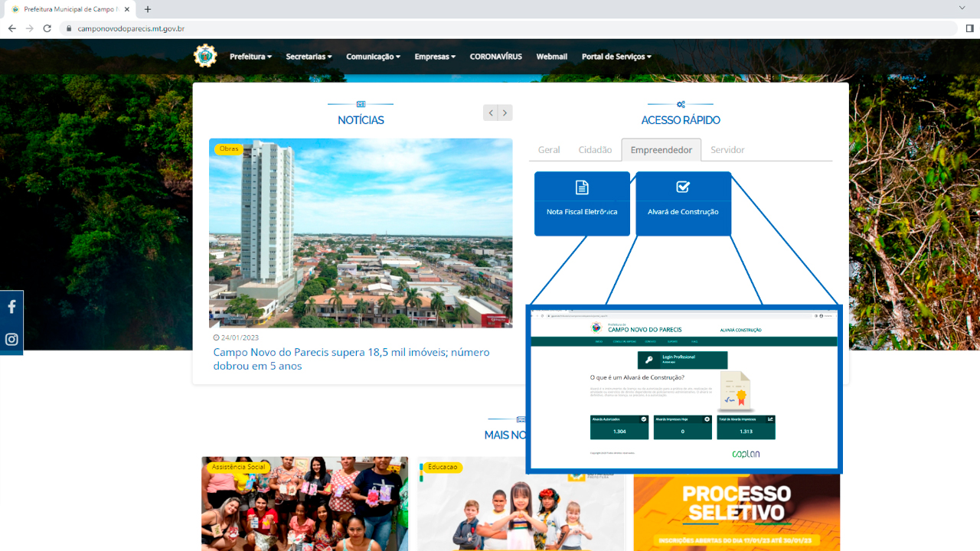980x551 pixels.
Task: Switch to the Geral tab
Action: (549, 150)
